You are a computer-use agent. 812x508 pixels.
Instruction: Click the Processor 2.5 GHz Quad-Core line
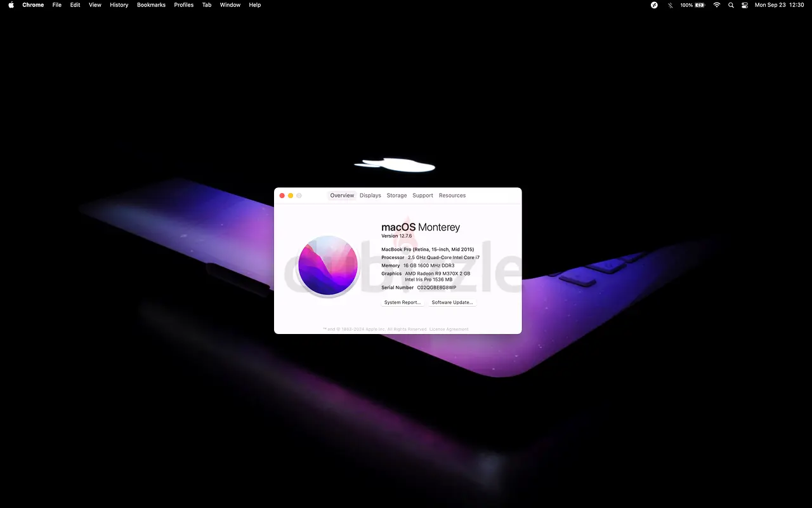[431, 258]
